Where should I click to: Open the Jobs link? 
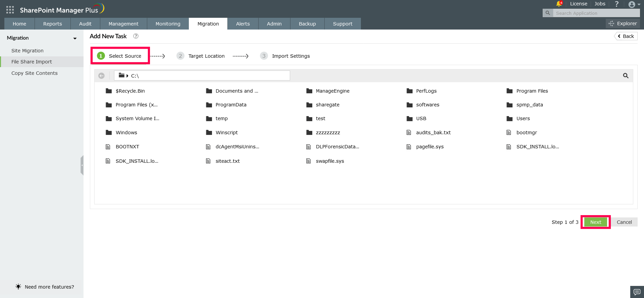600,4
